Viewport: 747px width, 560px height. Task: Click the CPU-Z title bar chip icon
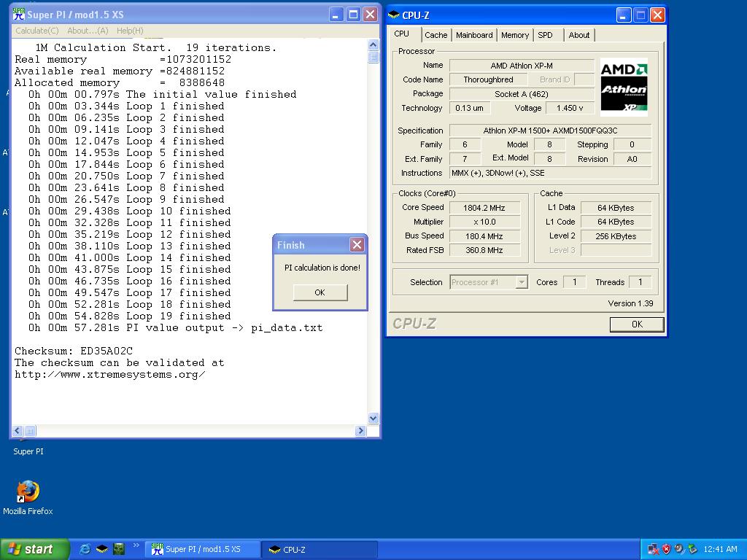point(394,15)
